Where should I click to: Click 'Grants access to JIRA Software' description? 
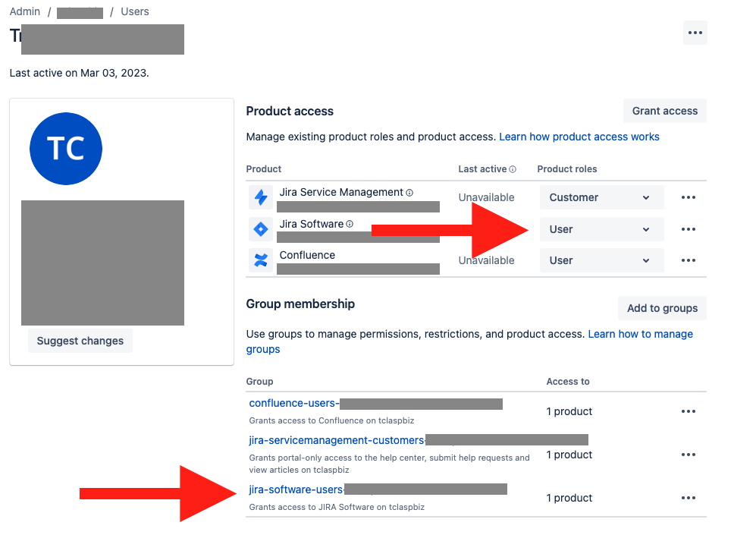tap(337, 507)
